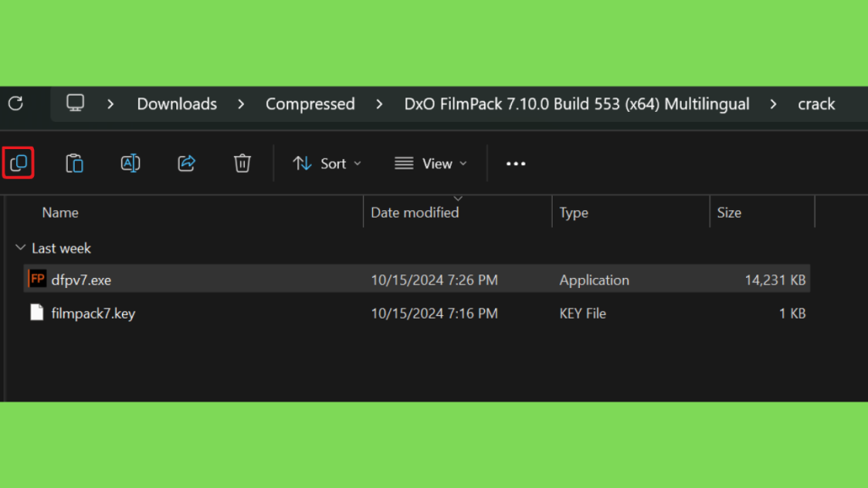Click the 10/15/2024 7:26 PM date
The height and width of the screenshot is (488, 868).
(x=434, y=280)
